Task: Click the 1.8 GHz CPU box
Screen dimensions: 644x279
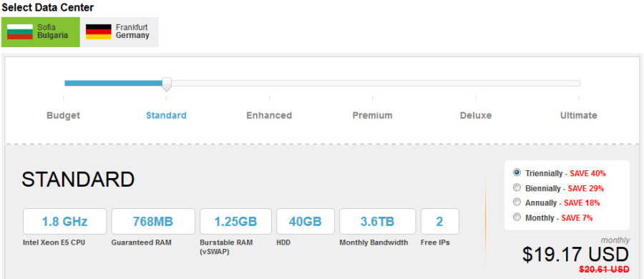Action: (x=64, y=222)
